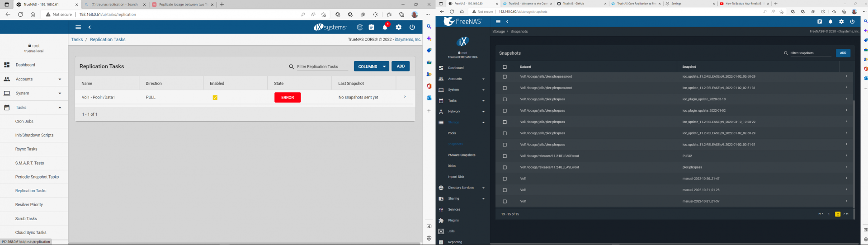The image size is (868, 245).
Task: Select the PLEX2 snapshot checkbox
Action: click(505, 156)
